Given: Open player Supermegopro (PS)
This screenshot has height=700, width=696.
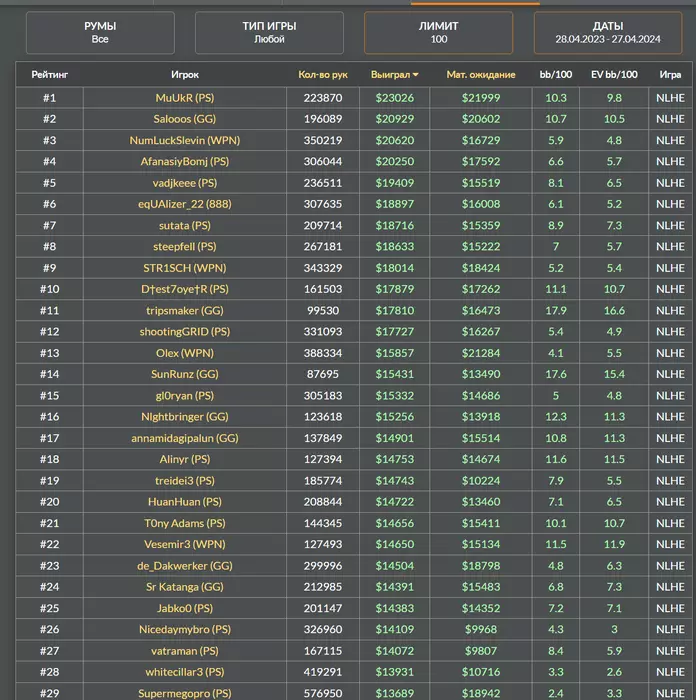Looking at the screenshot, I should click(x=185, y=693).
